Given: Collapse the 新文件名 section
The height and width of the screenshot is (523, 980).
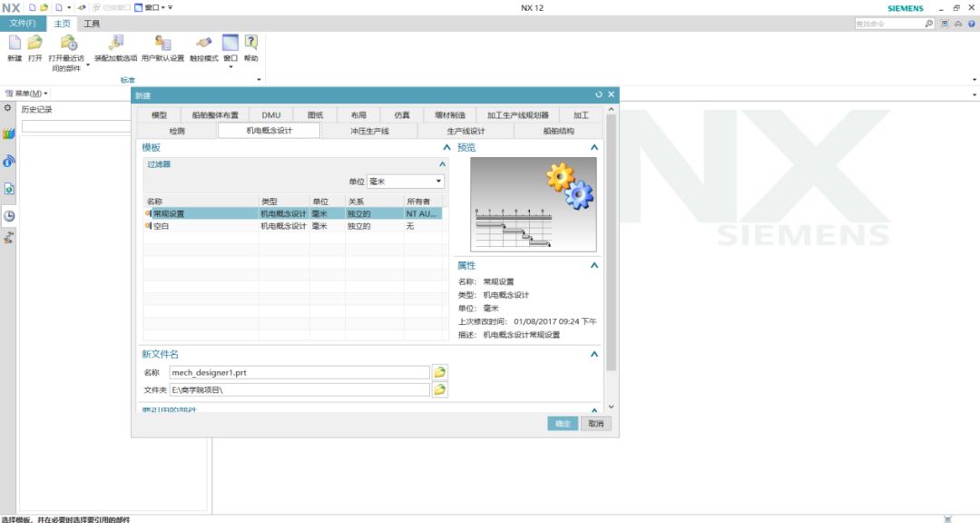Looking at the screenshot, I should click(x=593, y=354).
